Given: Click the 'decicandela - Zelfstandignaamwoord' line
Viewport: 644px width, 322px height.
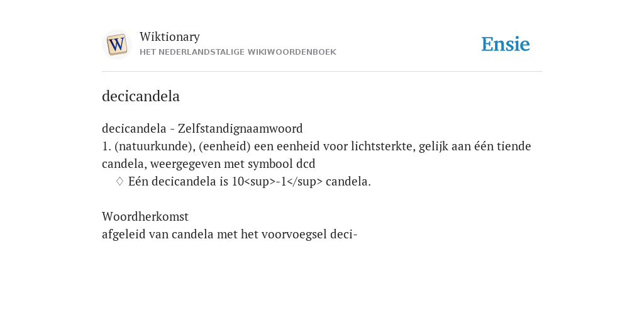Looking at the screenshot, I should tap(202, 128).
